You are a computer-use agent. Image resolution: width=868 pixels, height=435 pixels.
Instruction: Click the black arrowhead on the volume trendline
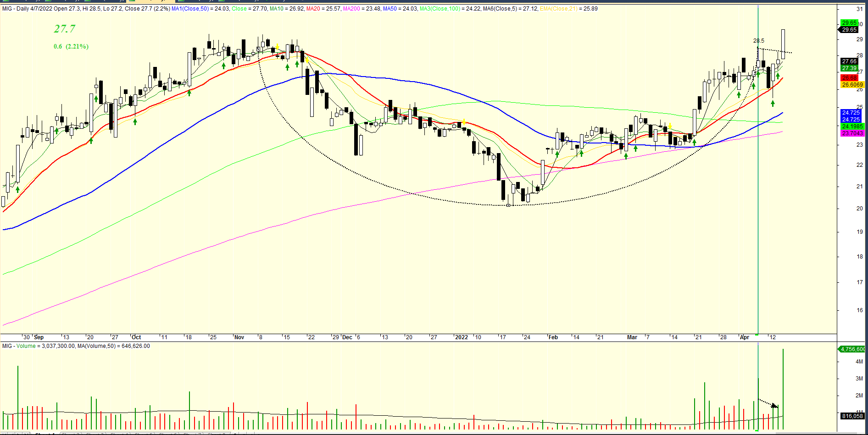[775, 406]
